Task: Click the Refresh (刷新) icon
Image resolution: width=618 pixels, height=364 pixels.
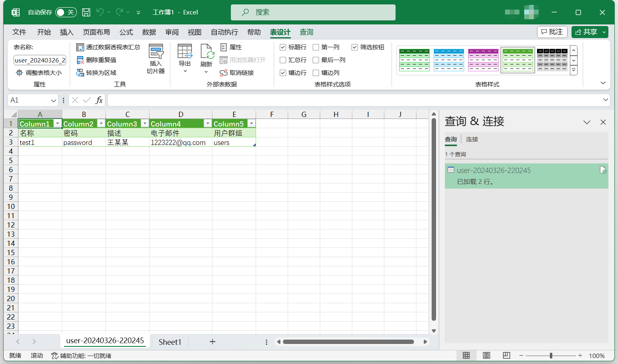Action: pyautogui.click(x=206, y=52)
